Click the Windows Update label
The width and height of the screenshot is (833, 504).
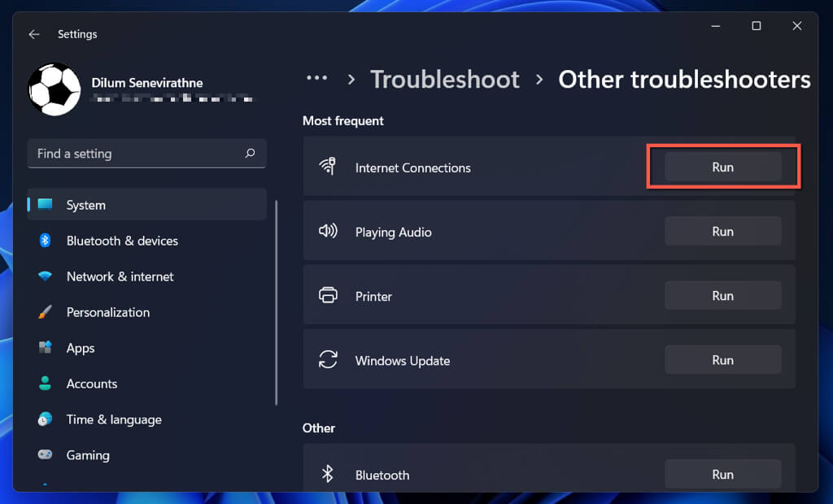(402, 361)
